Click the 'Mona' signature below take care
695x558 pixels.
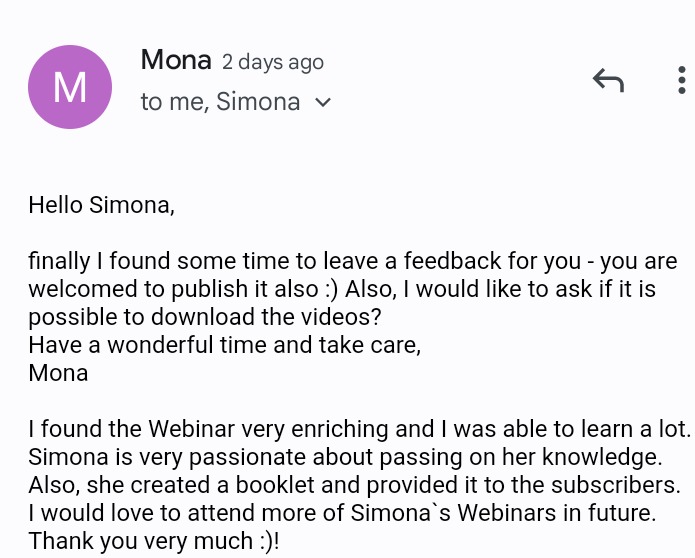[59, 373]
